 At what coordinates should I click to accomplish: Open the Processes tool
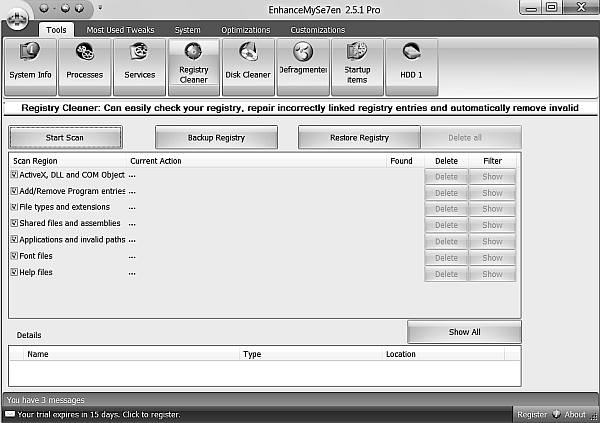pyautogui.click(x=85, y=67)
